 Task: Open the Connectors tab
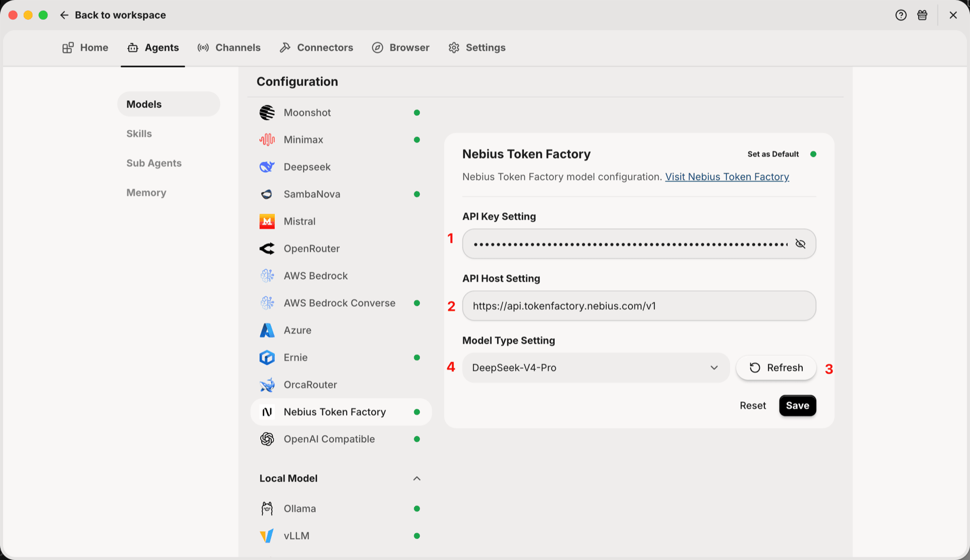coord(316,47)
